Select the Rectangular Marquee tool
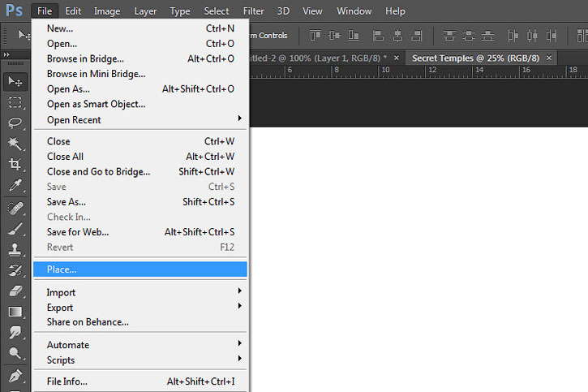 click(x=15, y=102)
